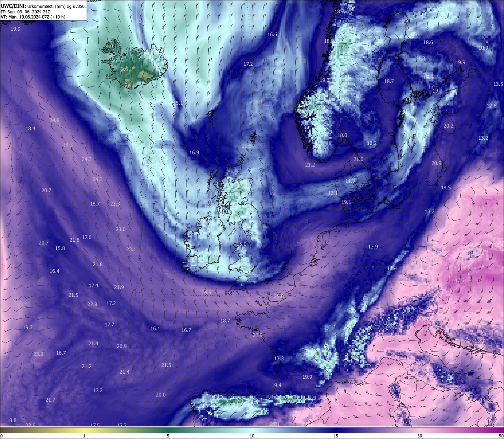Click the 19.1 value label

click(346, 202)
